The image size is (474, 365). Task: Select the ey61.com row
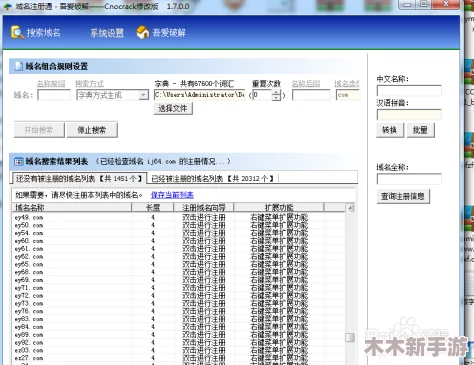coord(179,249)
